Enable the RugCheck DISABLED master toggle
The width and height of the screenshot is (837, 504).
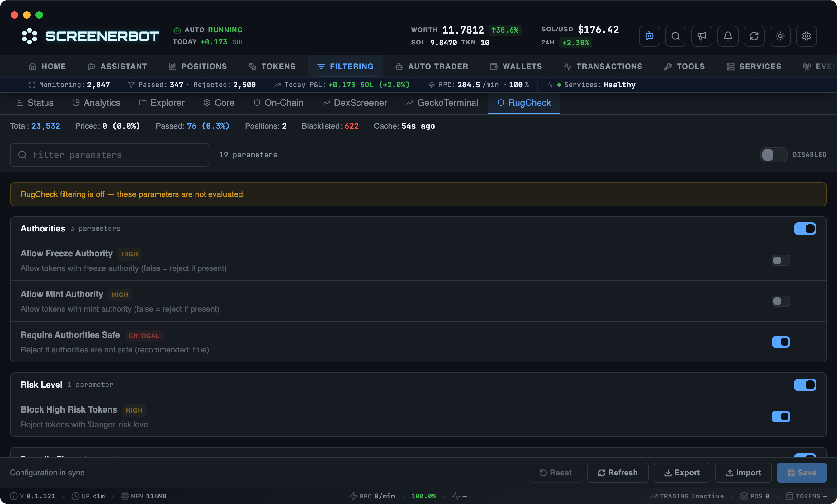pos(773,155)
